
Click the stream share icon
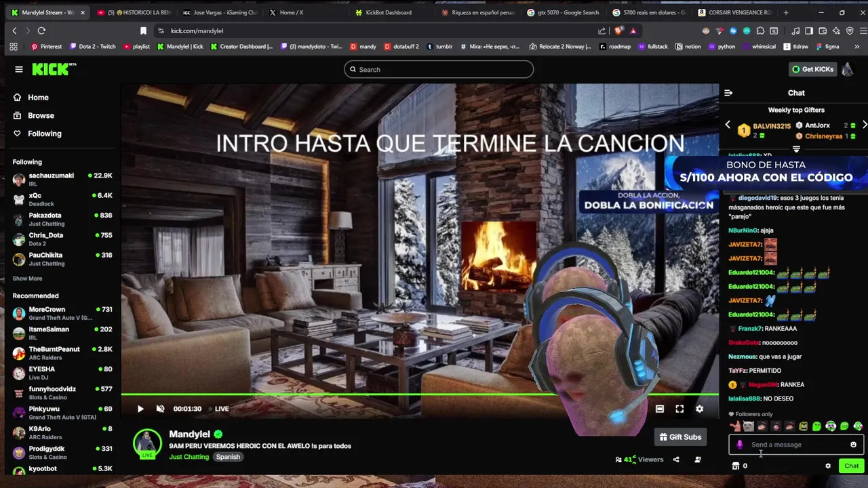(x=676, y=460)
